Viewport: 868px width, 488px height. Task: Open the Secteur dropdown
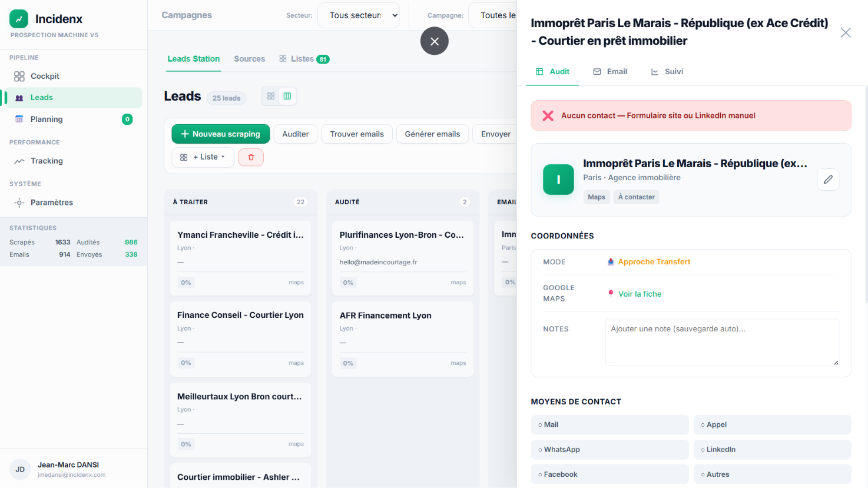359,15
